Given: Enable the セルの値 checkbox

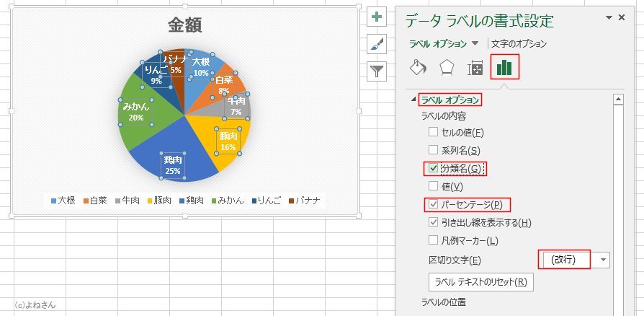Looking at the screenshot, I should click(433, 132).
